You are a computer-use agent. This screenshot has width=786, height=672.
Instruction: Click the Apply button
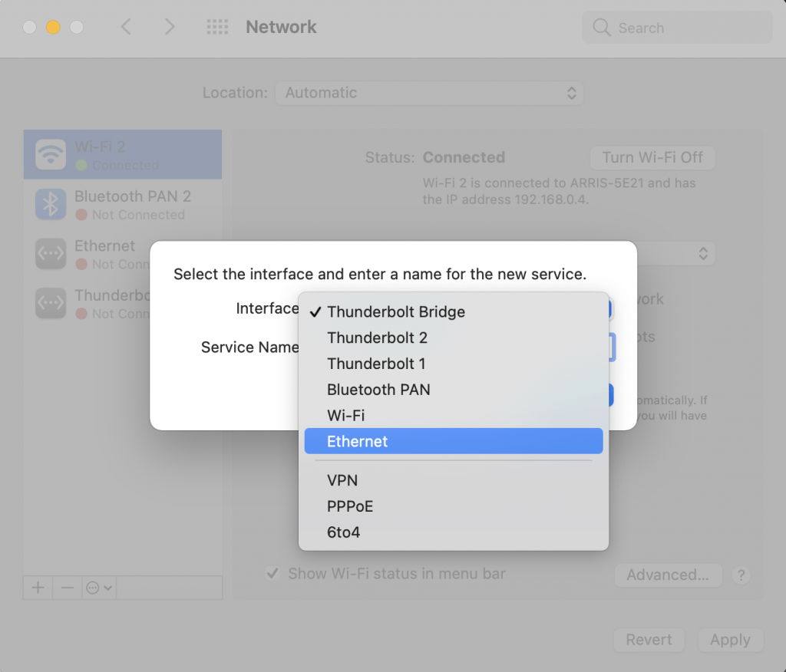(731, 640)
